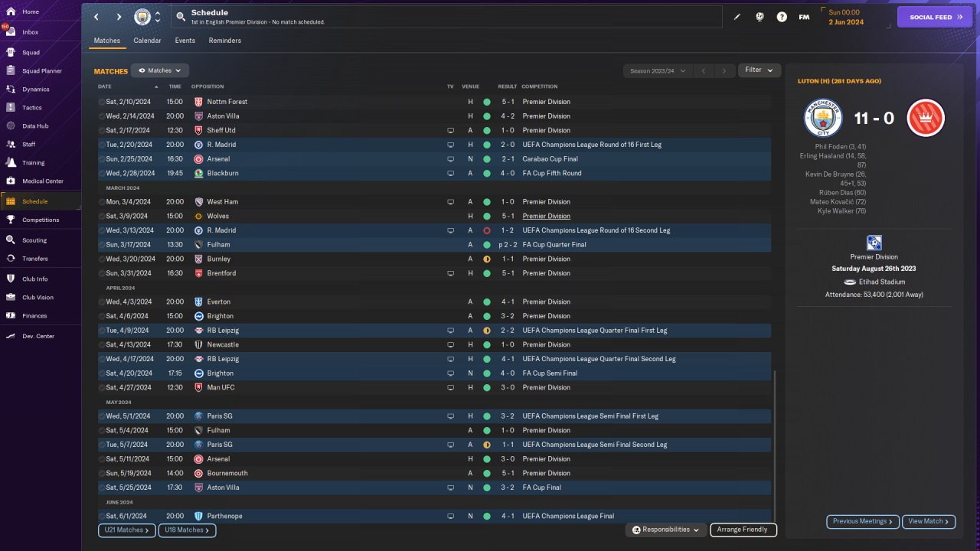
Task: Go to the next season with the right arrow
Action: pyautogui.click(x=724, y=70)
